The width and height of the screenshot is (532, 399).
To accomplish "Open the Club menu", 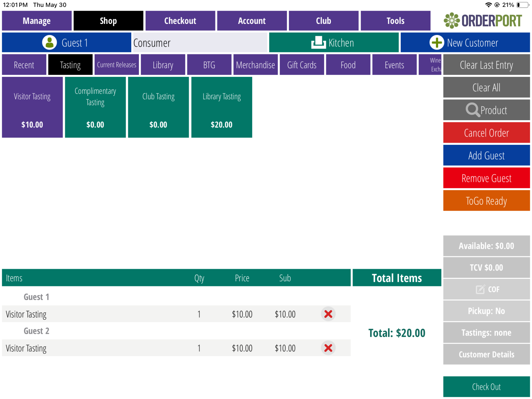I will point(323,20).
